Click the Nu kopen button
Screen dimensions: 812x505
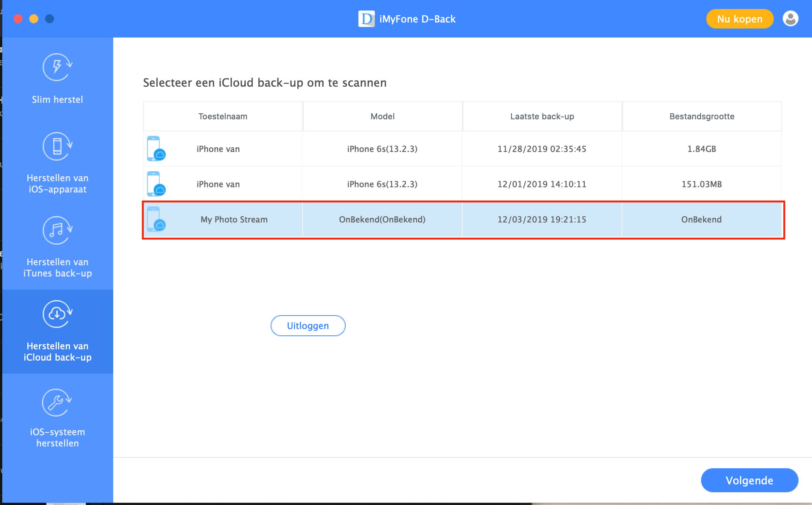739,19
